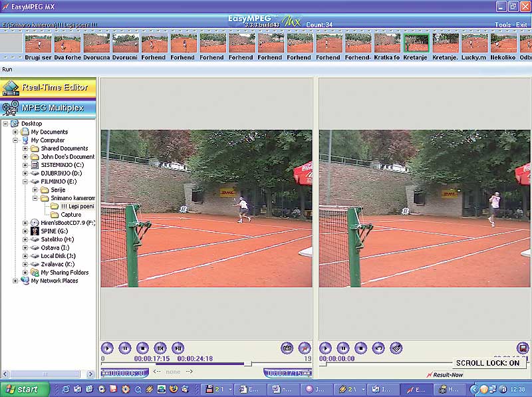
Task: Click the Run label below the filmstrip
Action: [7, 69]
